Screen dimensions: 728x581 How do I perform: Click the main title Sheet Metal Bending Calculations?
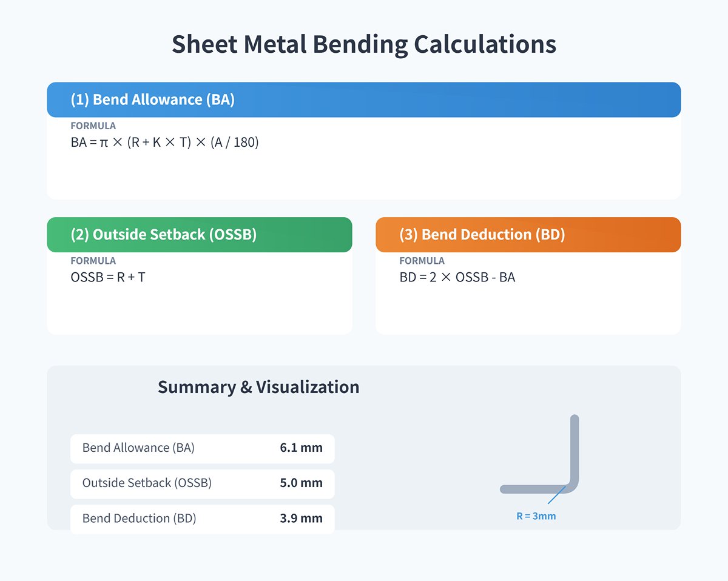click(x=364, y=44)
